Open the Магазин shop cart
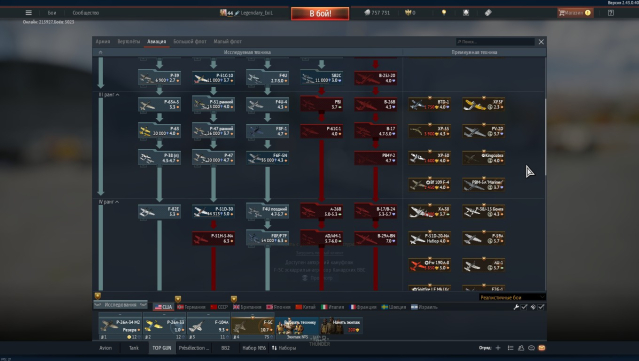 pyautogui.click(x=575, y=13)
